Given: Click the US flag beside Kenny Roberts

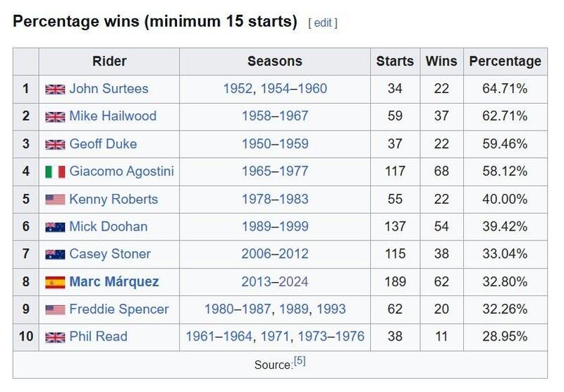Looking at the screenshot, I should [54, 199].
